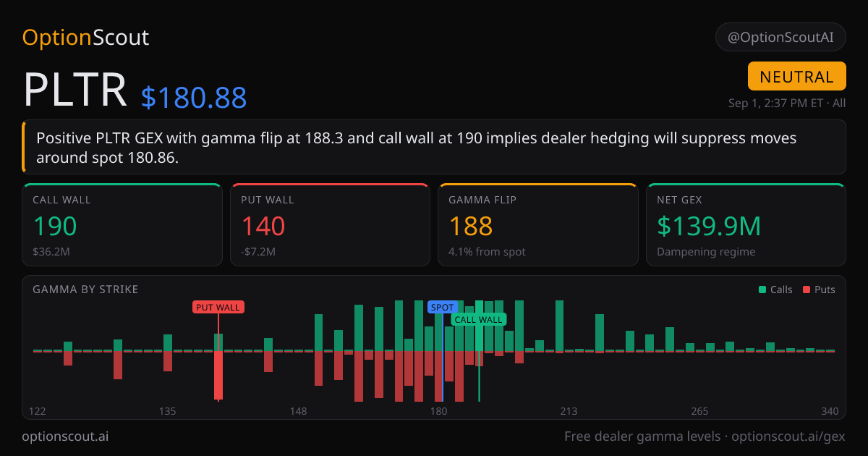Open the optionscout.ai/gex footer link

coord(788,436)
